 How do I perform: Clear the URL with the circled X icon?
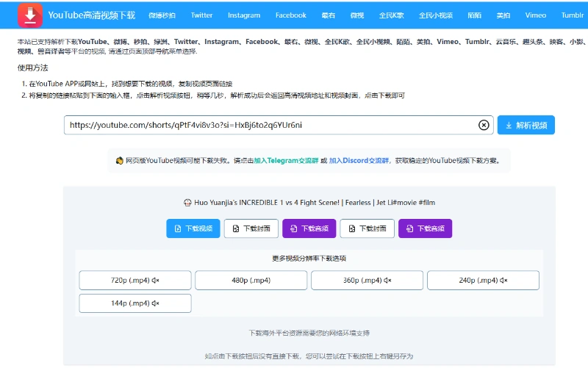point(484,125)
